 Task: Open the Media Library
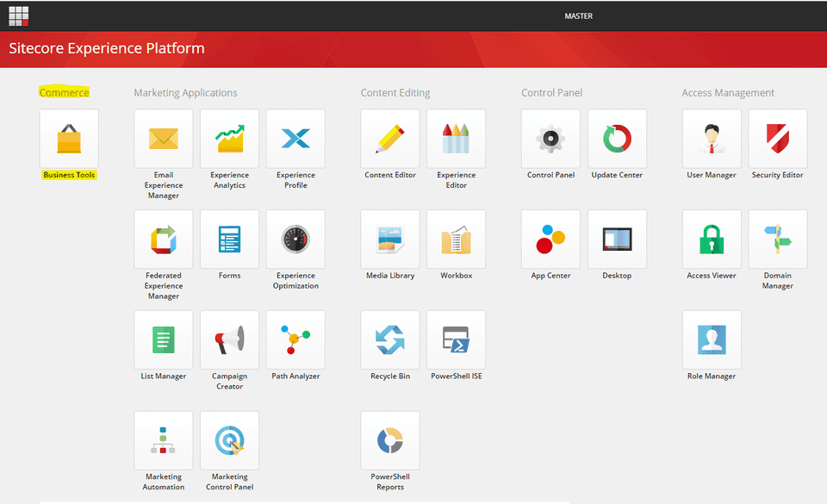(x=390, y=240)
